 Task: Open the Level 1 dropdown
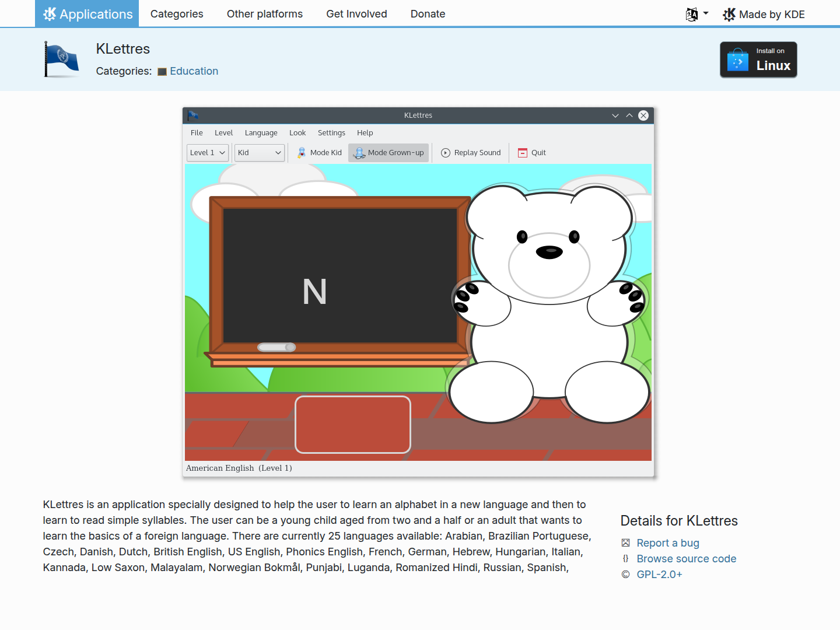coord(208,153)
